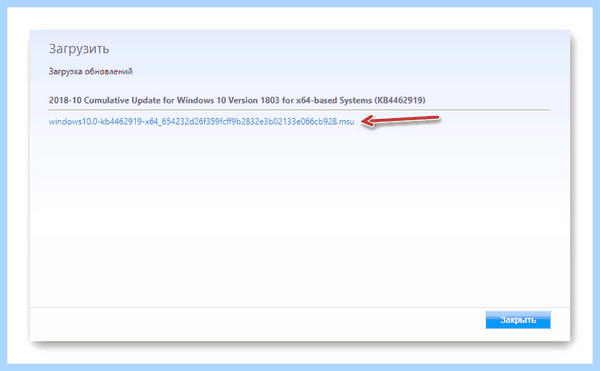The width and height of the screenshot is (600, 371).
Task: Open the windows10.0-kb4462919-x64 .msu download link
Action: point(201,122)
